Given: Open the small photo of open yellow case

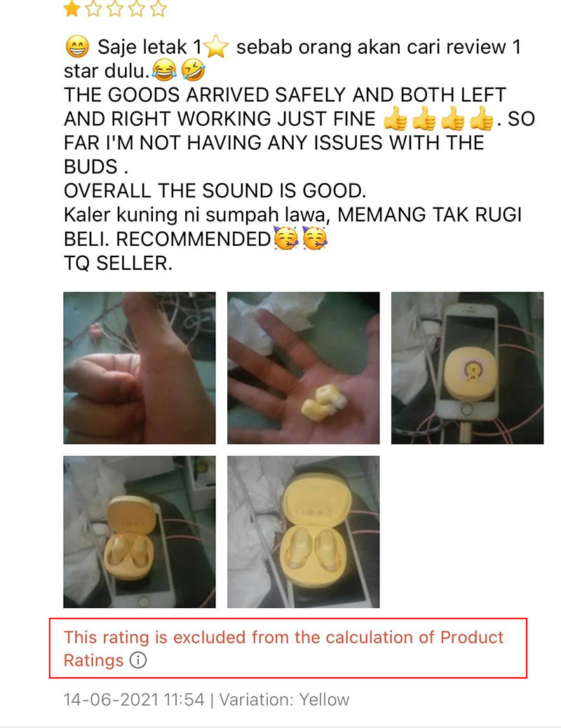Looking at the screenshot, I should (x=140, y=532).
